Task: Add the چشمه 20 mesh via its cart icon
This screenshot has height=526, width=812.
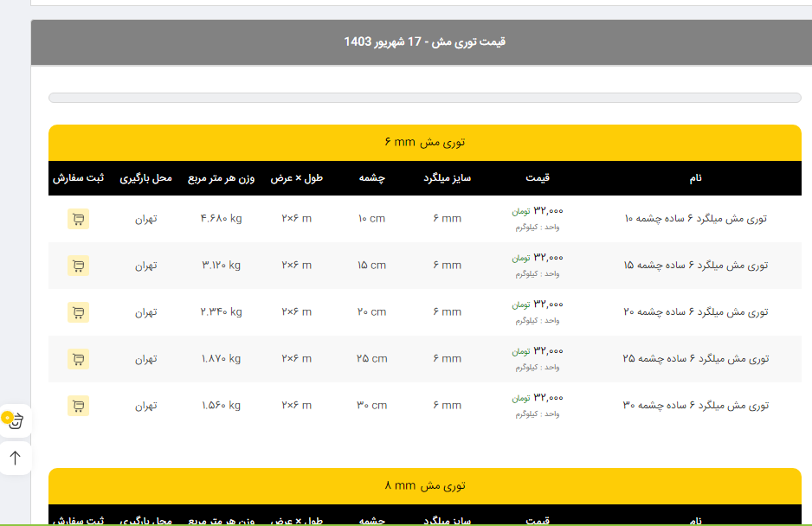Action: pyautogui.click(x=78, y=312)
